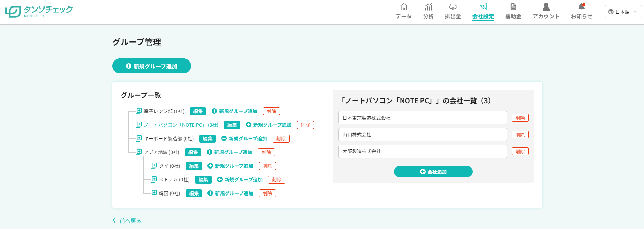
Task: Go back with 前へ戻る link
Action: coord(127,221)
